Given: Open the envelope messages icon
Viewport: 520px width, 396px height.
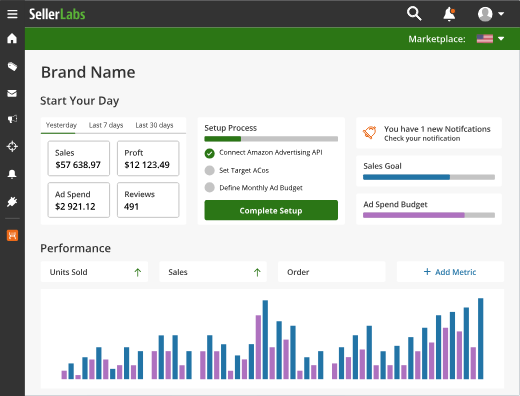Looking at the screenshot, I should pos(12,93).
